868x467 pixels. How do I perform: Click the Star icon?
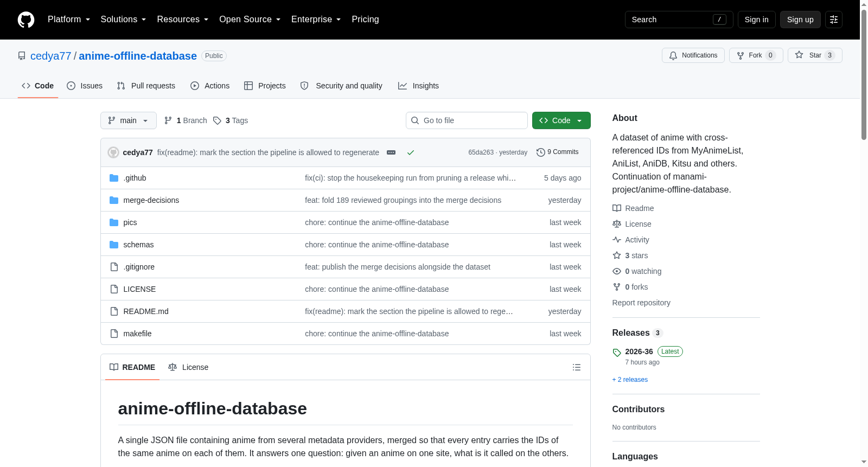[x=799, y=55]
